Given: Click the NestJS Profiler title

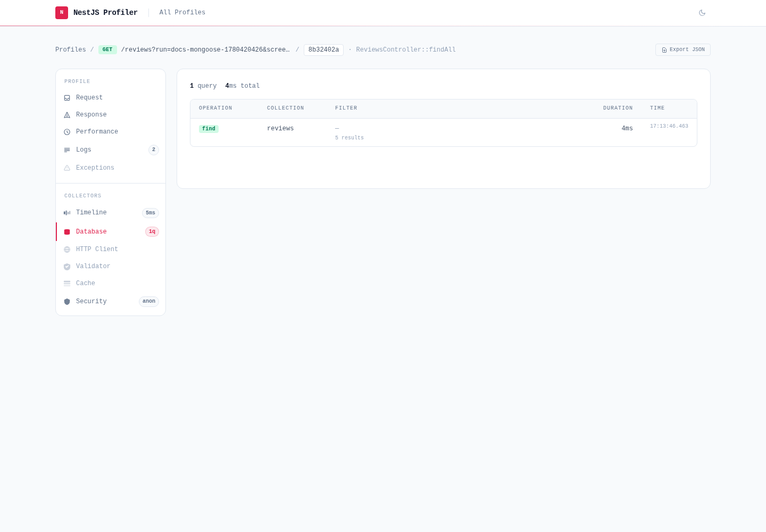Looking at the screenshot, I should (105, 13).
